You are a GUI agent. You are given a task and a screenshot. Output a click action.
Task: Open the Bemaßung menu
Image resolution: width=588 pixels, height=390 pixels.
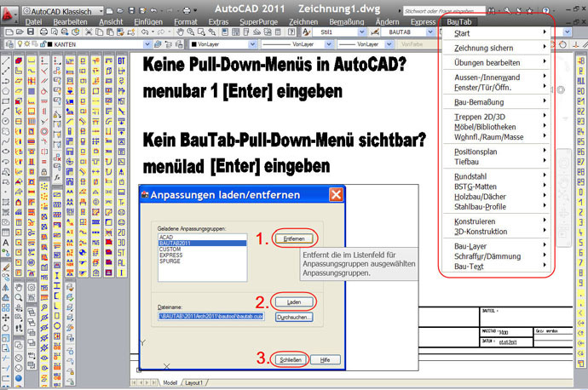(x=347, y=22)
